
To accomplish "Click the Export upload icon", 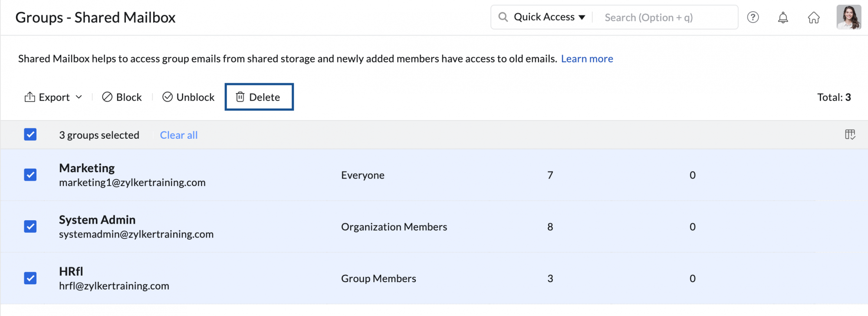I will click(30, 97).
